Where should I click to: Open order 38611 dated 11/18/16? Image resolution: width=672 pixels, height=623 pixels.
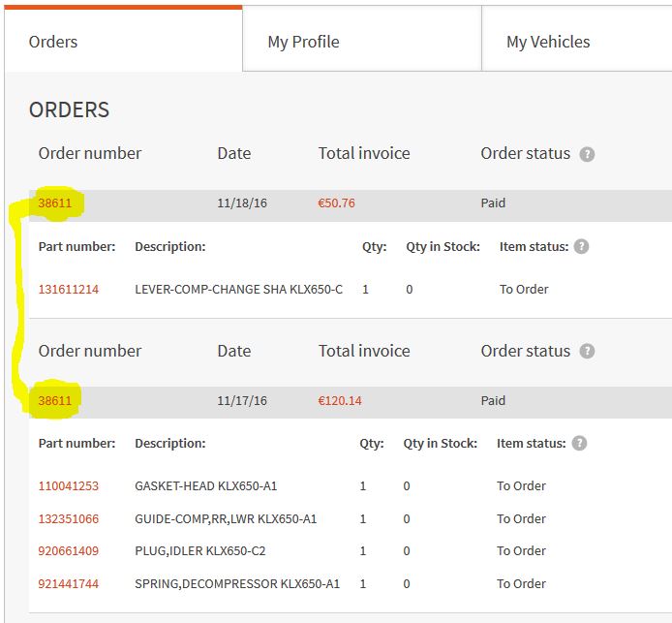point(55,203)
